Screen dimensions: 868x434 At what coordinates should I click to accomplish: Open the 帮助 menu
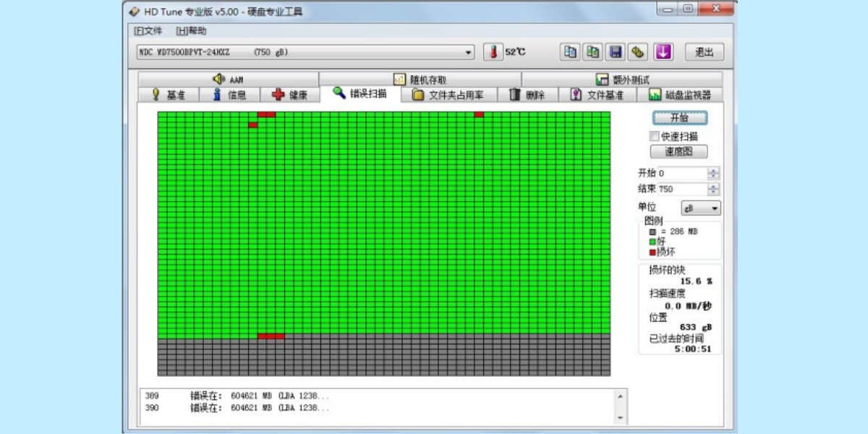[x=191, y=31]
